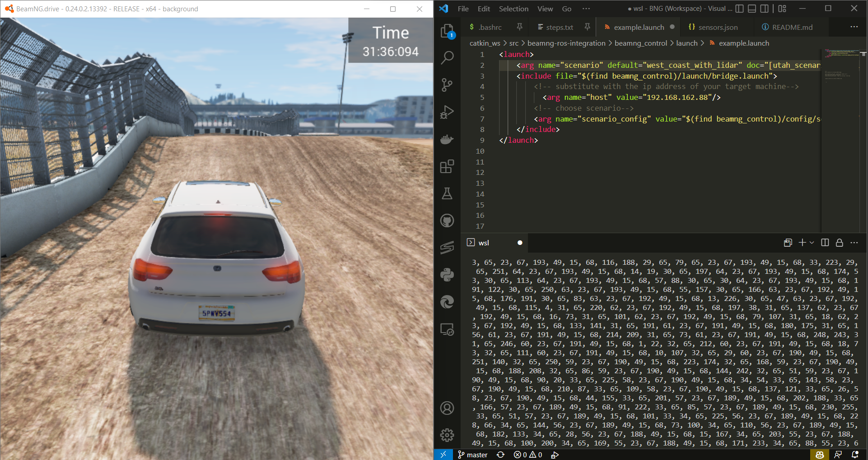Click the WSL remote indicator in status bar
Screen dimensions: 868x460
click(x=443, y=455)
